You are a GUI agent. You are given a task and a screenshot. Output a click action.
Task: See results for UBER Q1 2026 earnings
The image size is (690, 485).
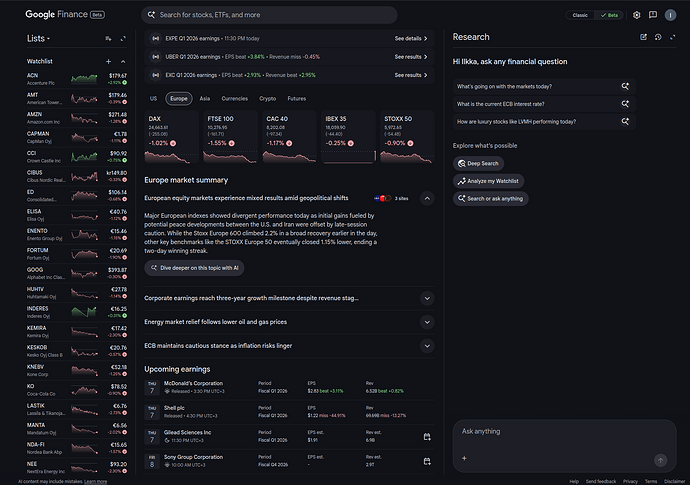(x=411, y=57)
